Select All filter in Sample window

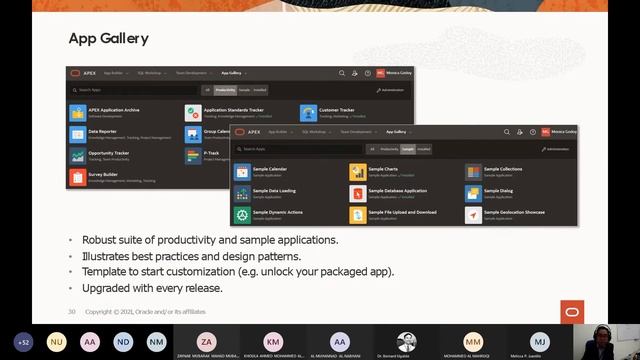pos(372,149)
